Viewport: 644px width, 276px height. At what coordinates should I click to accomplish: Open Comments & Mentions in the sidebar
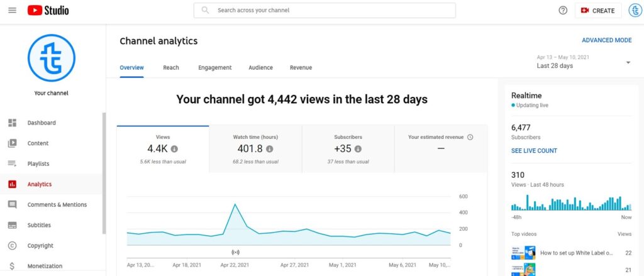pos(57,205)
